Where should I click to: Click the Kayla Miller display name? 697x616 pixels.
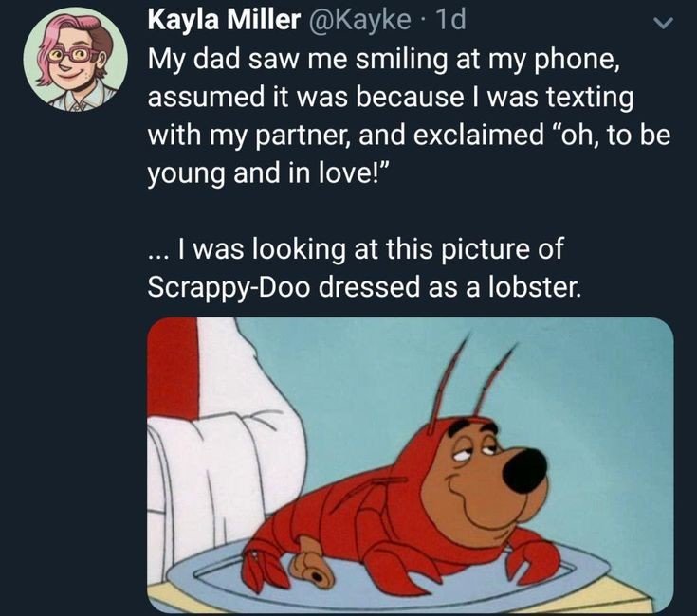click(x=224, y=20)
